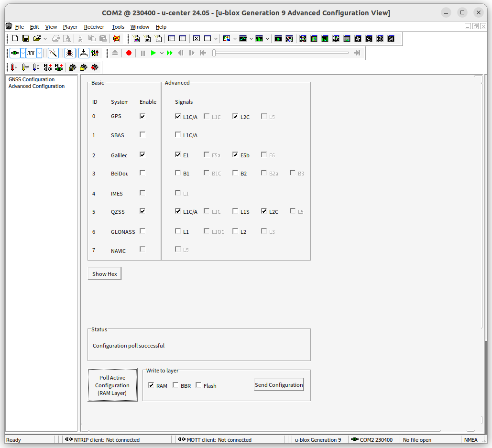Open the File menu
The width and height of the screenshot is (492, 448).
(20, 27)
